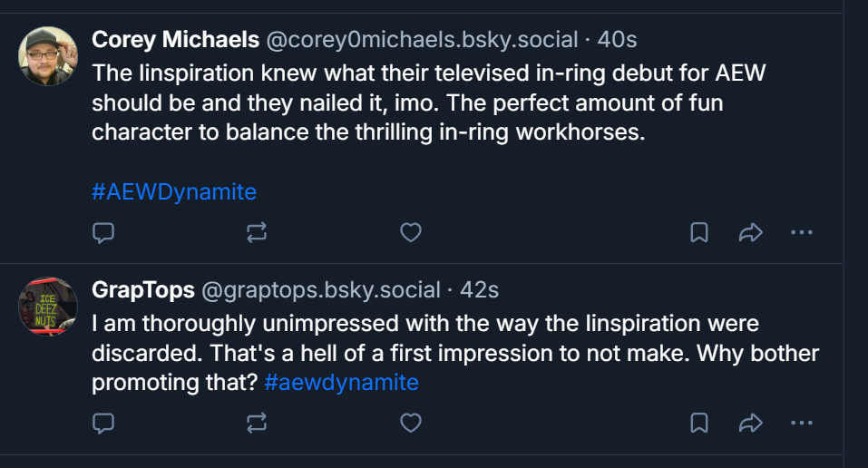Image resolution: width=868 pixels, height=468 pixels.
Task: Reply to Corey Michaels' post
Action: pos(104,233)
